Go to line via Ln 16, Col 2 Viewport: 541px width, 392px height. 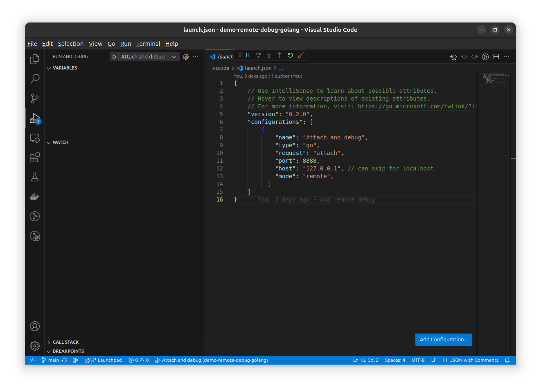pyautogui.click(x=366, y=360)
